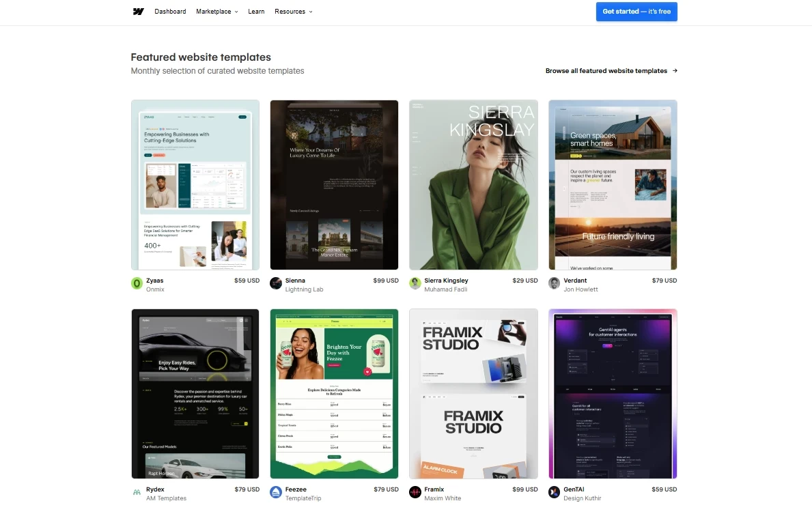Click the Verdant template name
This screenshot has height=529, width=812.
(575, 281)
